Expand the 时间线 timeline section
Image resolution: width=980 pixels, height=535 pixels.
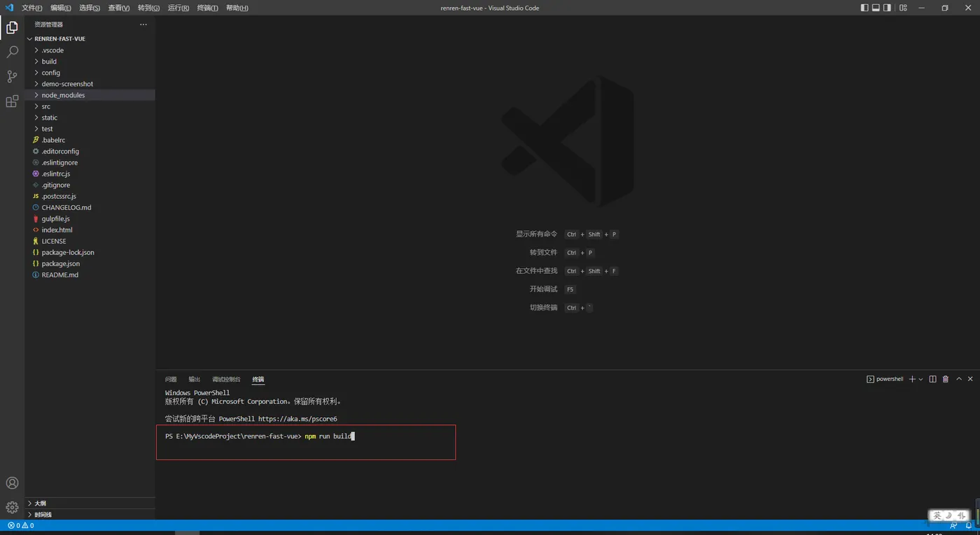pyautogui.click(x=90, y=514)
